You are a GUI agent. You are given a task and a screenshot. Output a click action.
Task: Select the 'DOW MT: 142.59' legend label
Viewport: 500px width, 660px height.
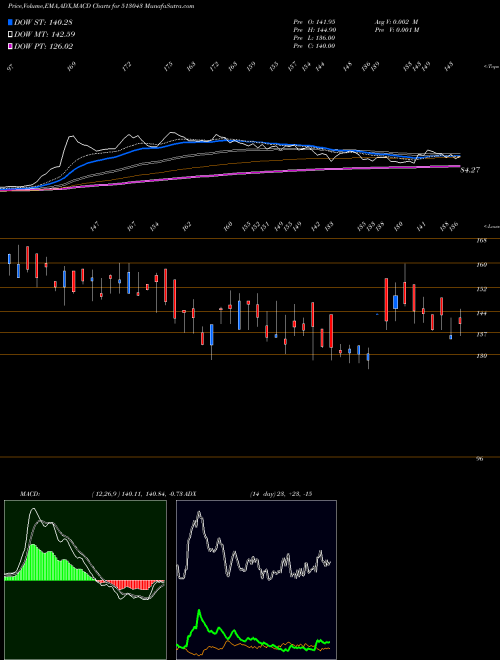point(45,35)
